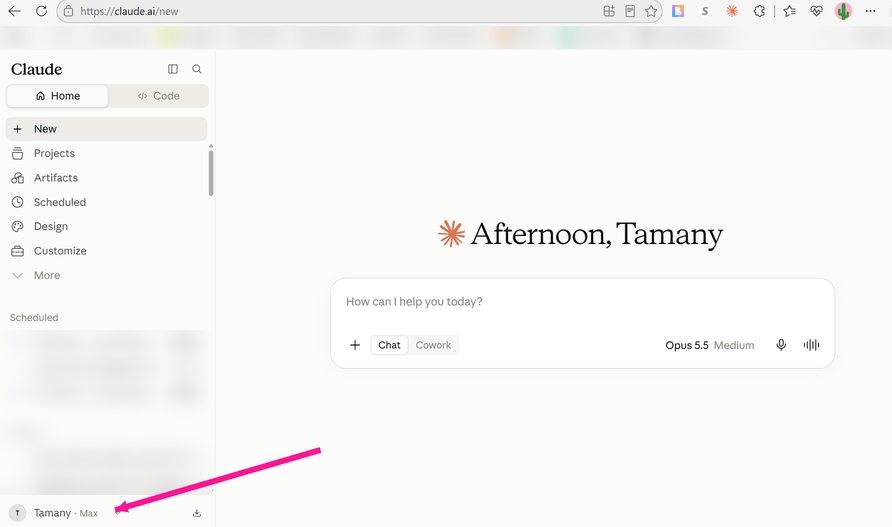892x527 pixels.
Task: Open the browser app install icon
Action: [609, 11]
